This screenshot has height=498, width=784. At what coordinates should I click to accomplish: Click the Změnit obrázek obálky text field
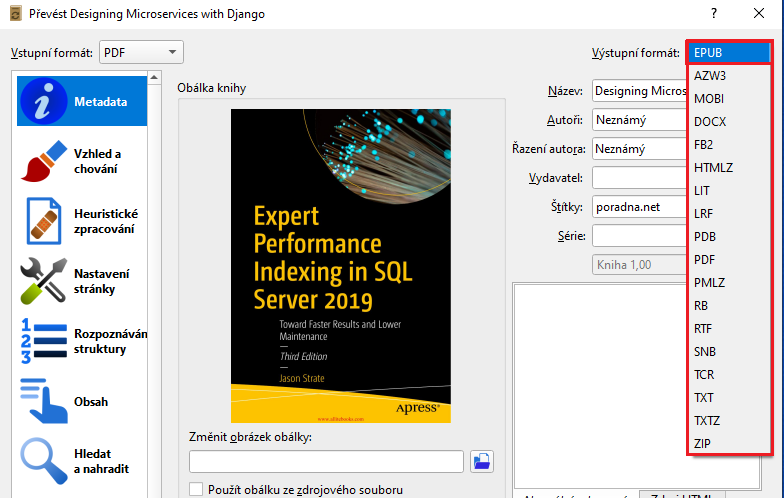(x=326, y=461)
